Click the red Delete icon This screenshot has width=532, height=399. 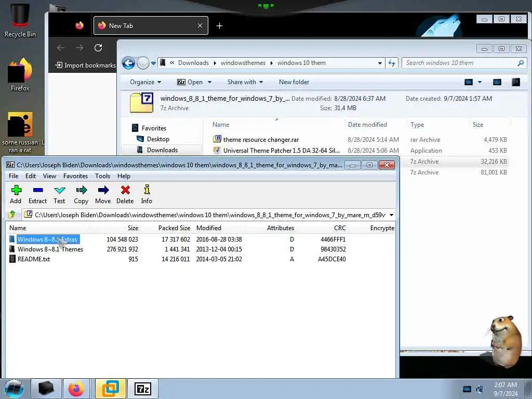pos(125,194)
